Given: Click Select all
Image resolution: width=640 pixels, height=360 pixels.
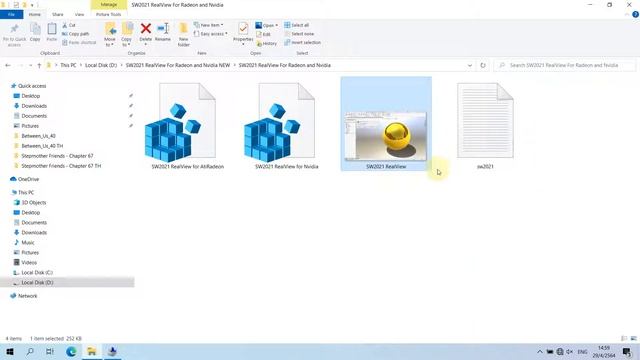Looking at the screenshot, I should click(297, 25).
